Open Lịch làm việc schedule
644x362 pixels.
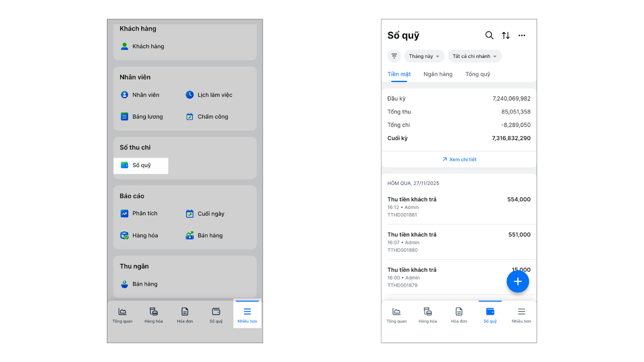click(x=209, y=95)
